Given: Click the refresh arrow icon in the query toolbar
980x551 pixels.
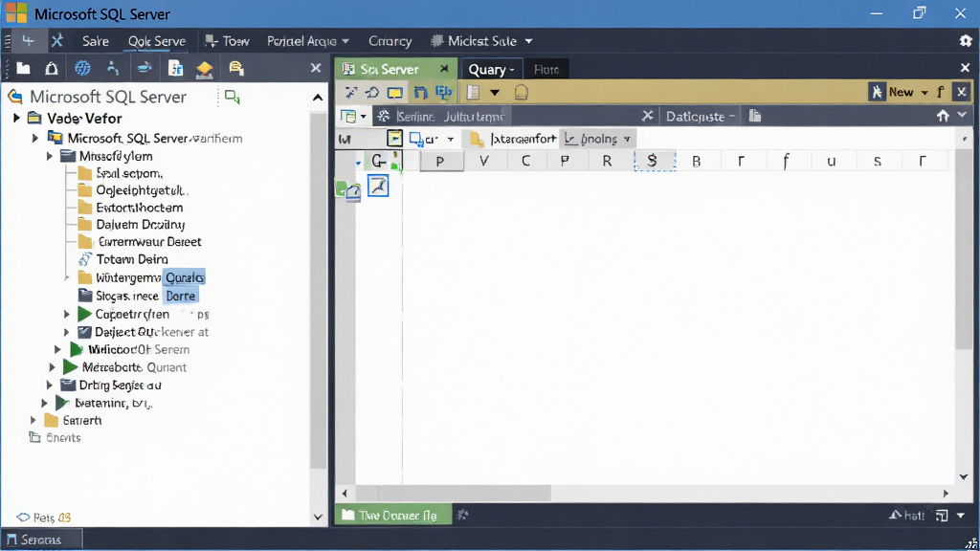Looking at the screenshot, I should [372, 93].
